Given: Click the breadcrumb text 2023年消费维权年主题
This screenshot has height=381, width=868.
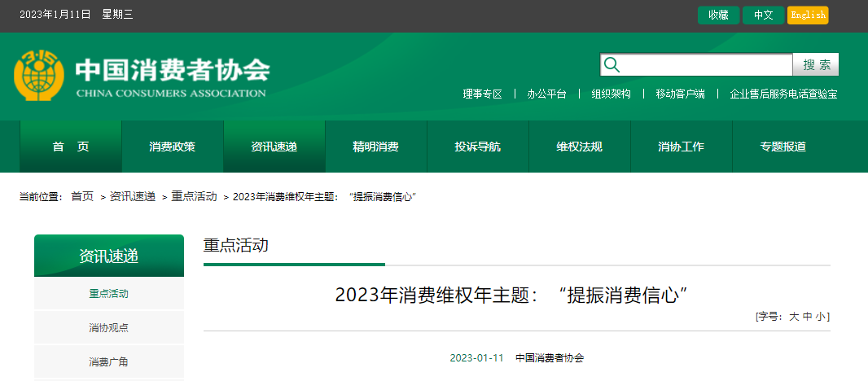Looking at the screenshot, I should pos(324,196).
